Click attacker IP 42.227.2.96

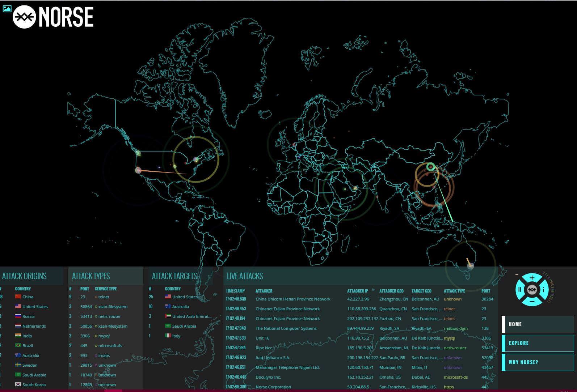coord(358,299)
